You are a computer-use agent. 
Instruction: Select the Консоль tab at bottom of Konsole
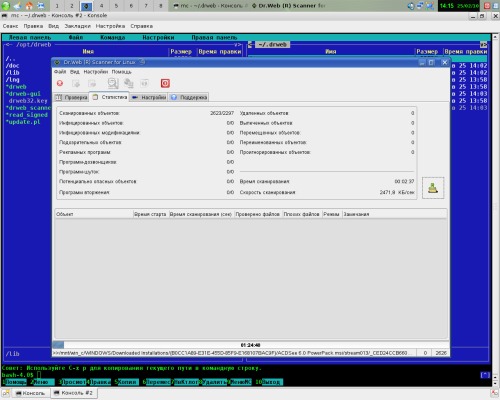pos(31,393)
